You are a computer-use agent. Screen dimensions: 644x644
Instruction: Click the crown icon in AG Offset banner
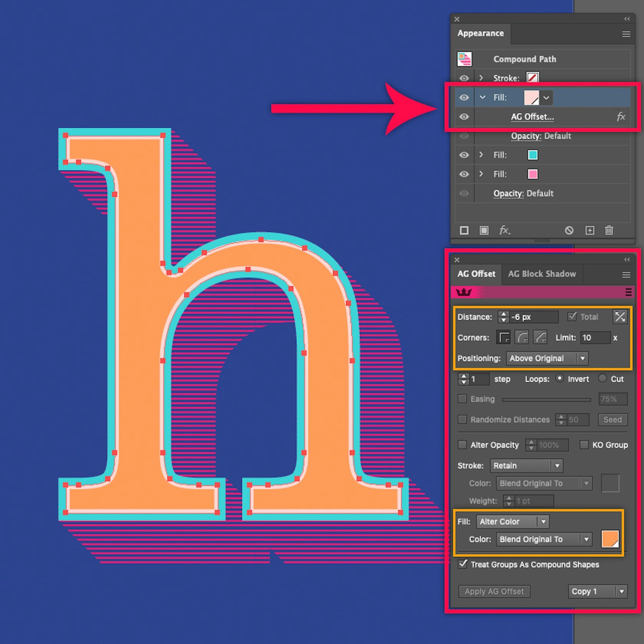click(465, 292)
